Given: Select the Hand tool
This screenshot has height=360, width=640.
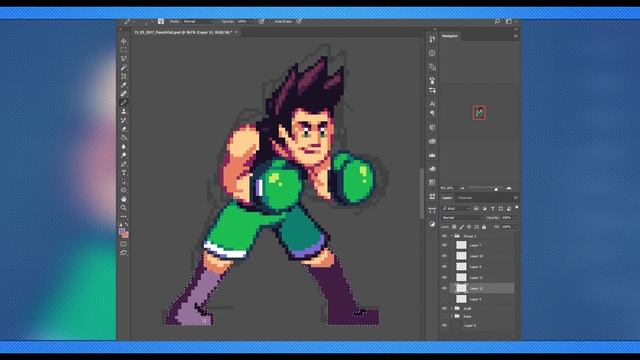Looking at the screenshot, I should (123, 199).
